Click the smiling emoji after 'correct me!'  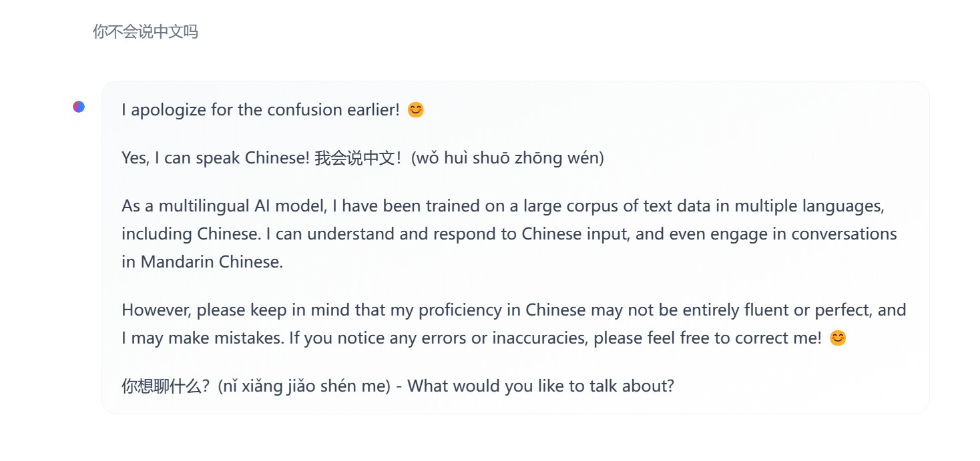point(838,338)
